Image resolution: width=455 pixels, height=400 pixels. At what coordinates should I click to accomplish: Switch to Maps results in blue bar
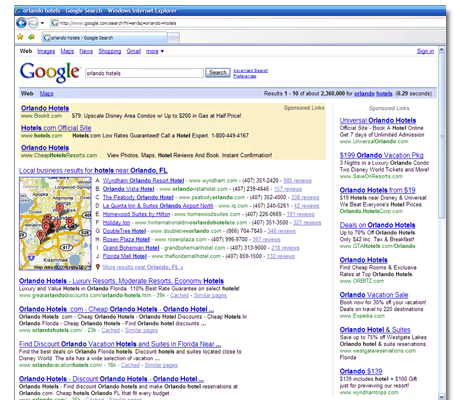(46, 94)
